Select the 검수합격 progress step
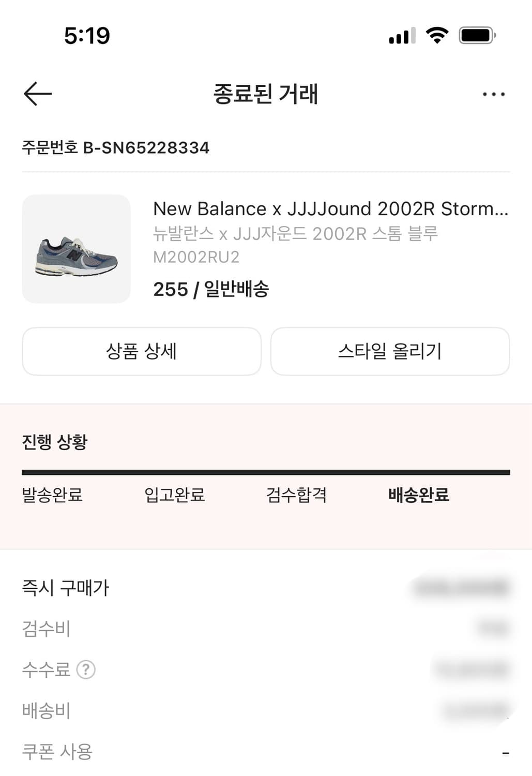Viewport: 532px width, 776px height. [x=296, y=495]
